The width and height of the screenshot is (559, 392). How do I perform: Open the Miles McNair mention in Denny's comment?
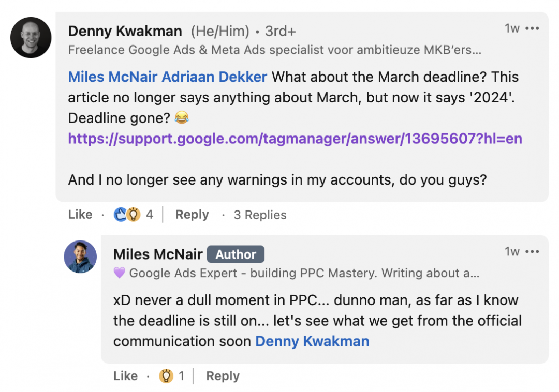tap(113, 77)
